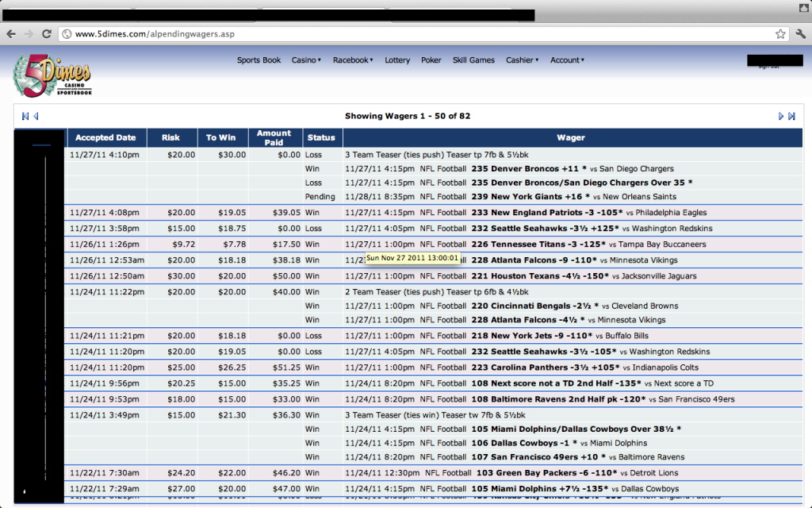Viewport: 812px width, 508px height.
Task: Bookmark this page with the star icon
Action: pyautogui.click(x=780, y=34)
